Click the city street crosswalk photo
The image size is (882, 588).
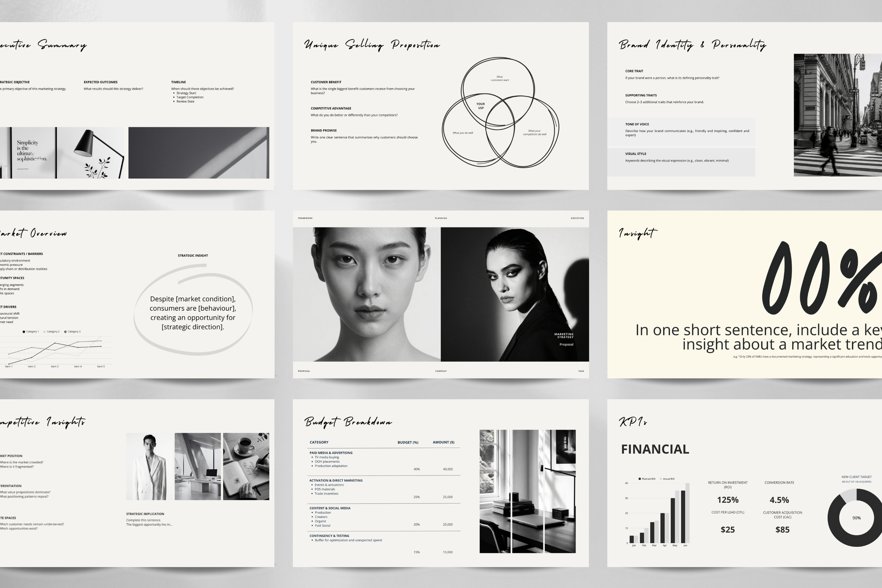838,115
